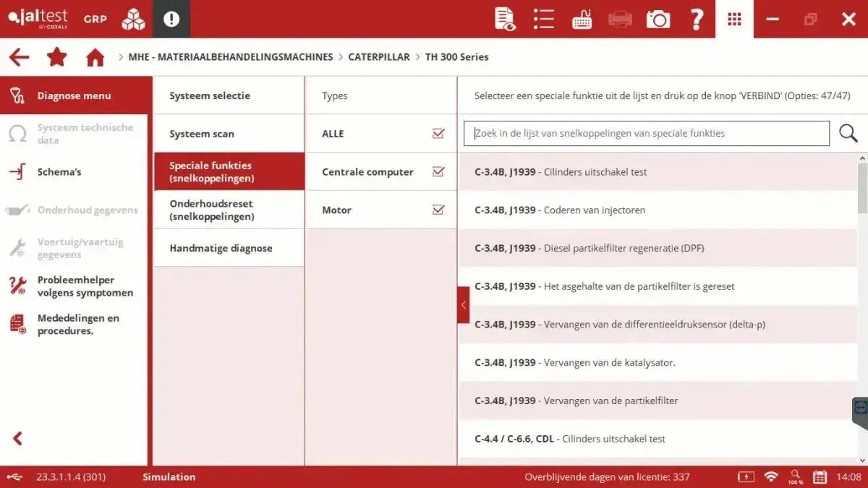Open the virtual keyboard icon
Screen dimensions: 868x488
click(582, 19)
